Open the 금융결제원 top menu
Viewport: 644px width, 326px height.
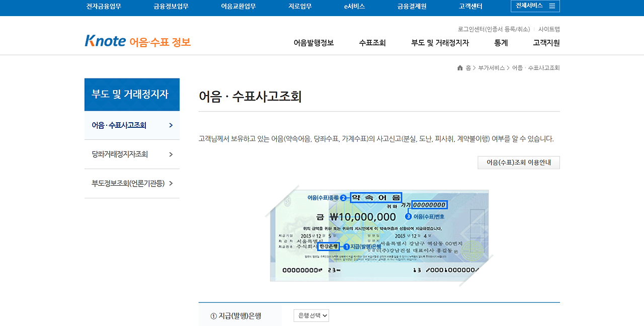pos(412,7)
